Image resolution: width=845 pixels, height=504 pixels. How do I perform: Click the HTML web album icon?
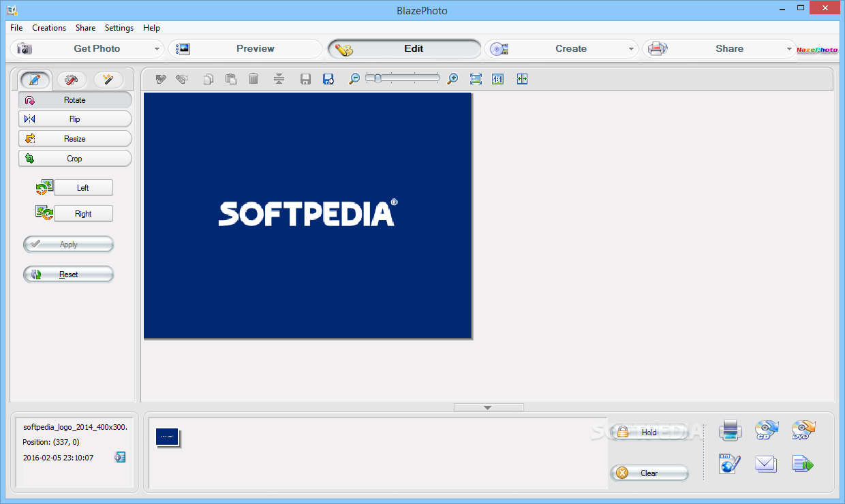click(730, 464)
